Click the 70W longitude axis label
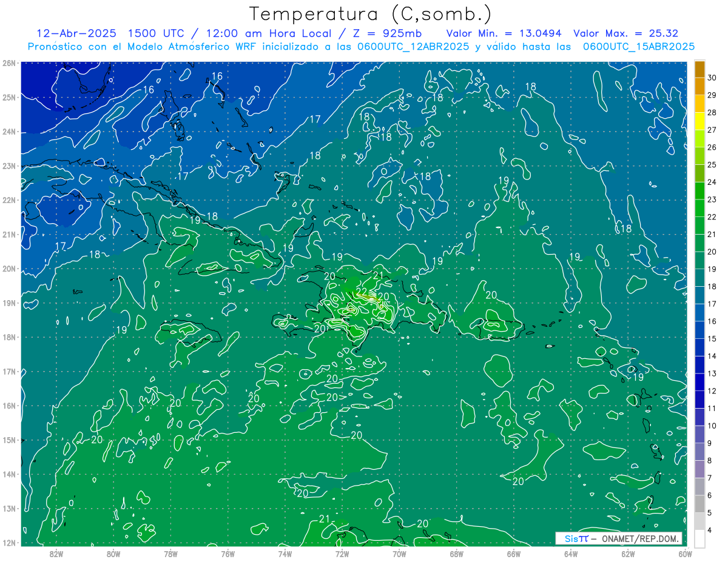Screen dimensions: 728x562 [x=399, y=554]
